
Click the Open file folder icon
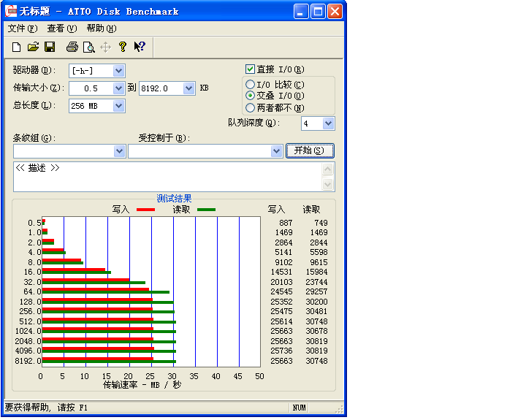(x=33, y=47)
